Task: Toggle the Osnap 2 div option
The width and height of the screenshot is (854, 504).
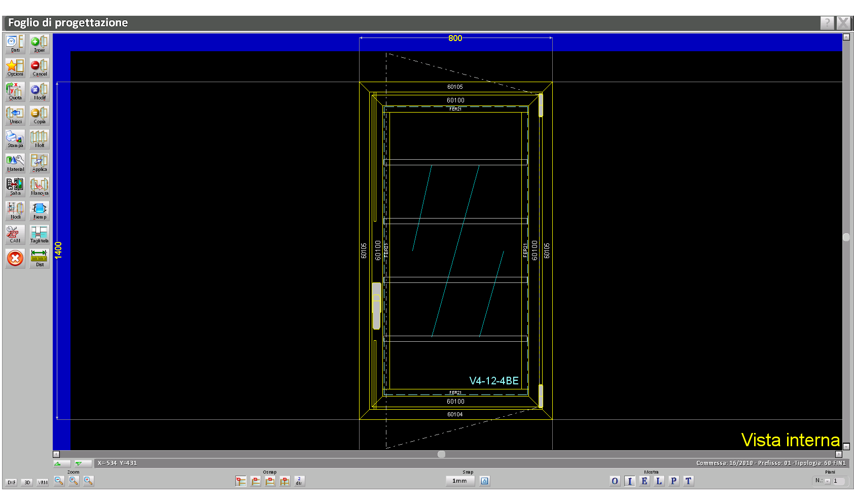Action: [x=299, y=481]
